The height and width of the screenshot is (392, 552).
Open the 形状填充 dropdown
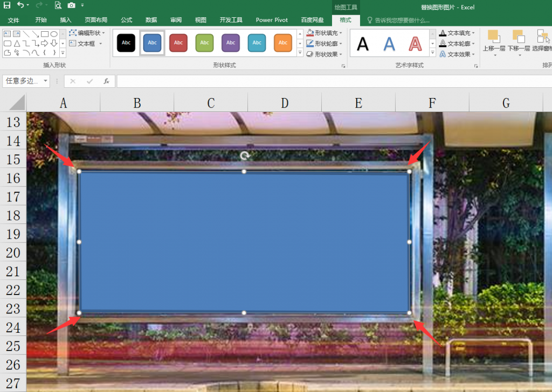point(325,33)
